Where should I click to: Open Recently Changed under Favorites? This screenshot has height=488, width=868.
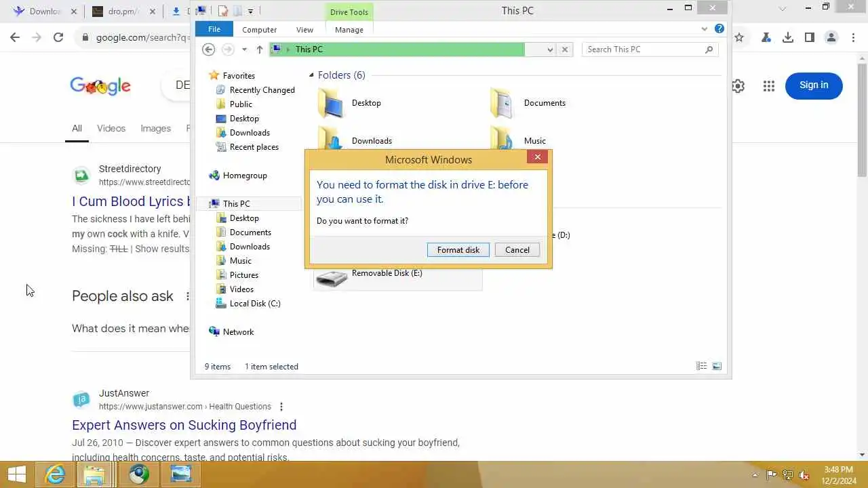tap(262, 90)
